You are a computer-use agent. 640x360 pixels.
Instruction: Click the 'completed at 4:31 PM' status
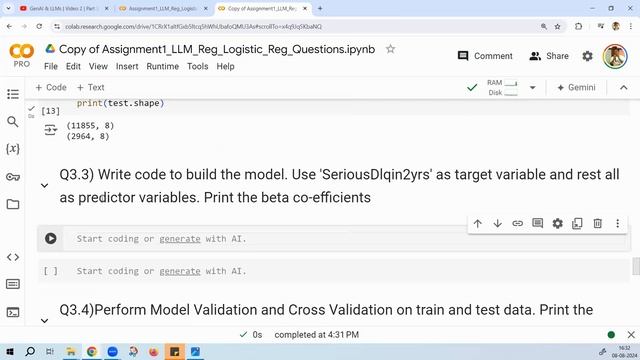316,335
